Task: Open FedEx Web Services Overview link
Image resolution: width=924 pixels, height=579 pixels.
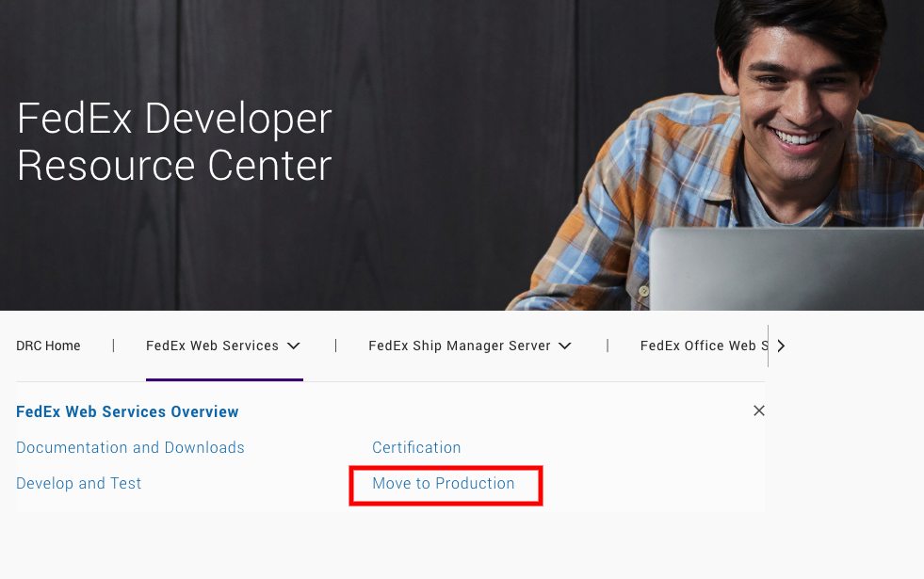Action: pos(127,411)
